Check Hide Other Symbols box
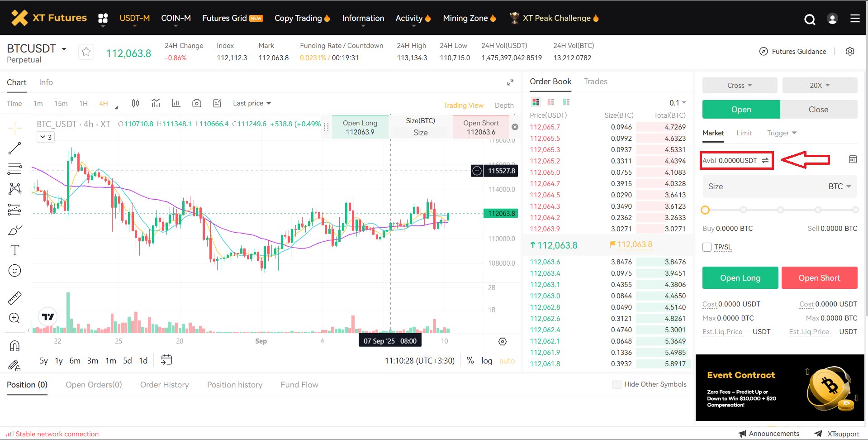 click(x=617, y=384)
